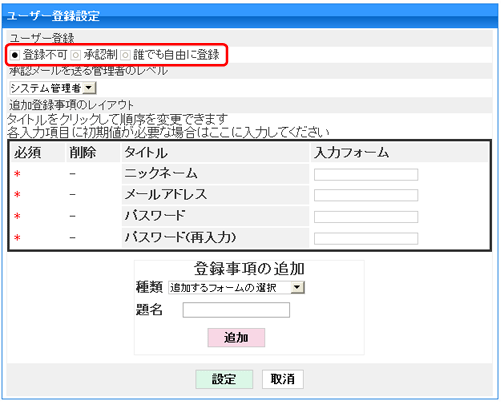This screenshot has width=501, height=405.
Task: Click the red asterisk next to ニックネーム
Action: (17, 174)
